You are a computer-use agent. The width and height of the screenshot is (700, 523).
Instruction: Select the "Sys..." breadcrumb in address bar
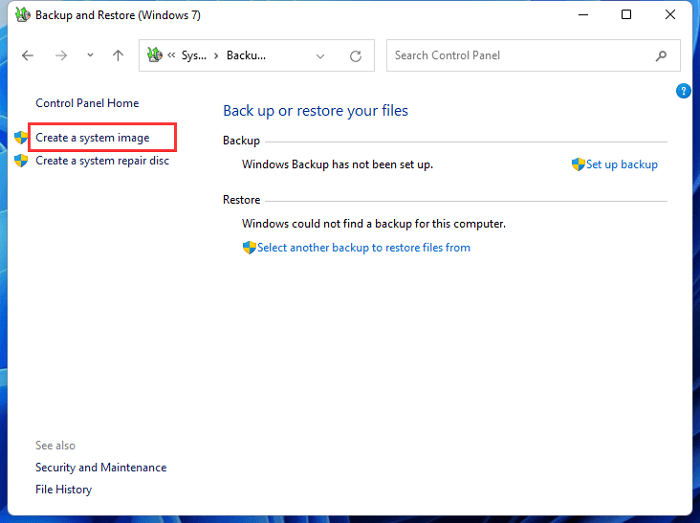pyautogui.click(x=192, y=56)
